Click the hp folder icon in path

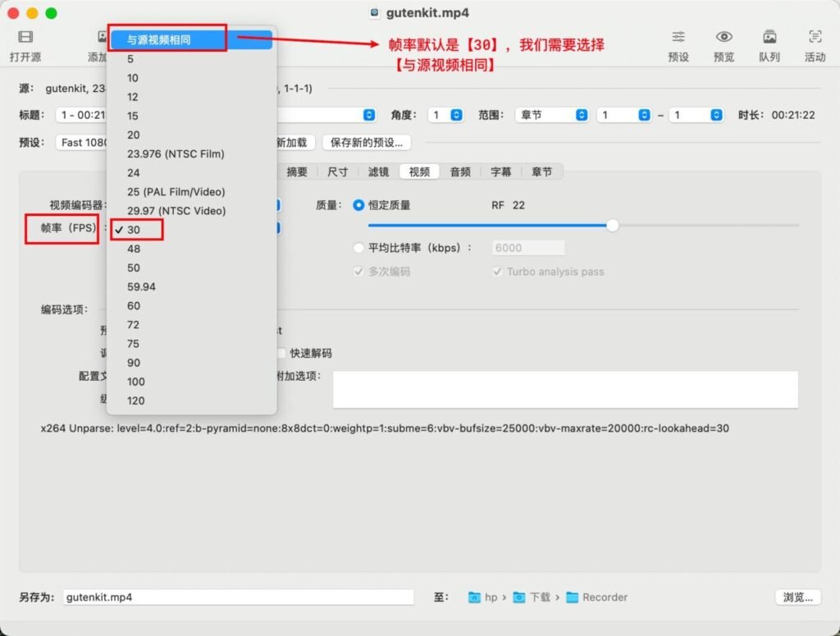pos(474,597)
